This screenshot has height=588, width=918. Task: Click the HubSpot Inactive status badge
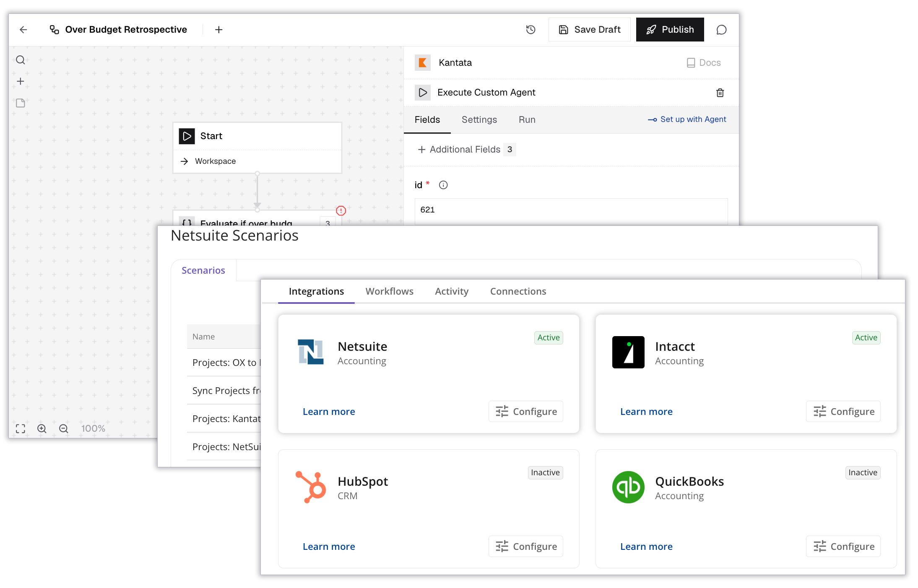click(x=545, y=473)
